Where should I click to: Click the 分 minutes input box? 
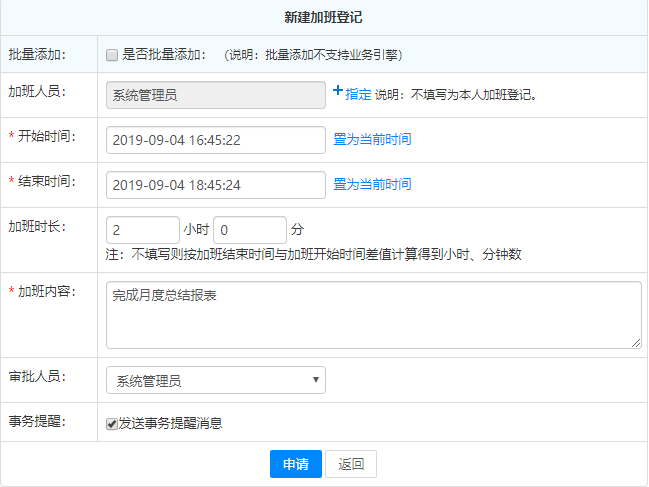(249, 229)
